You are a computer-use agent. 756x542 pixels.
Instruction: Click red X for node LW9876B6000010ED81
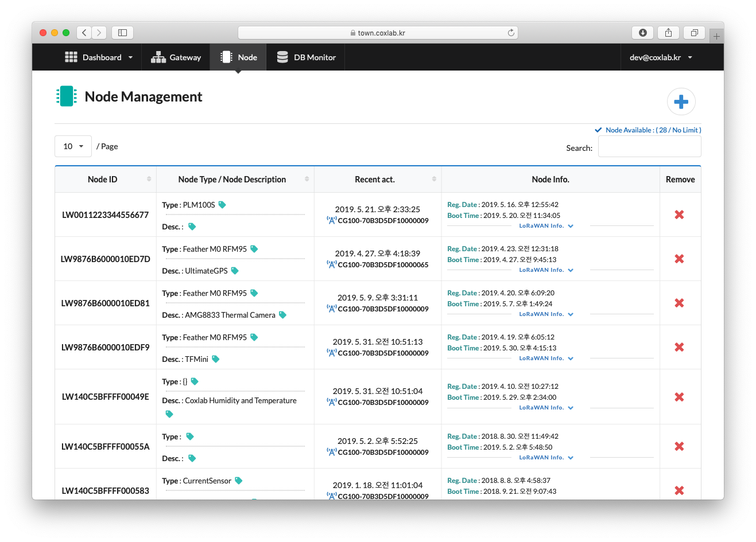[x=679, y=303]
